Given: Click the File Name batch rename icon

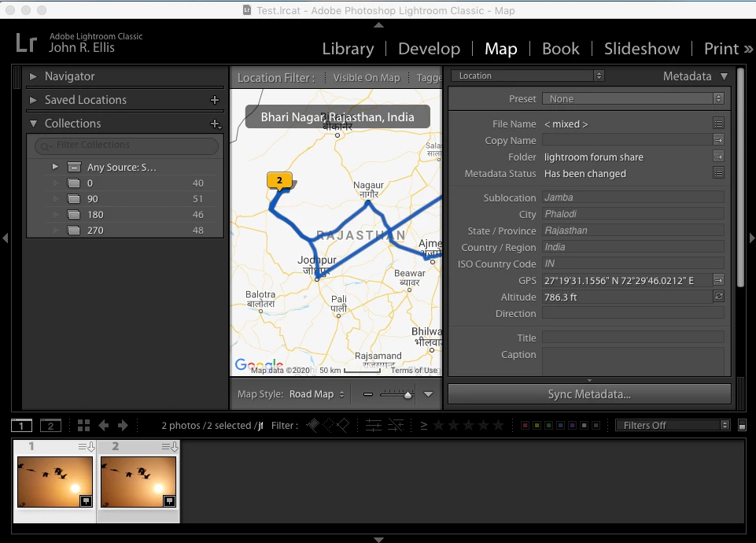Looking at the screenshot, I should (718, 124).
